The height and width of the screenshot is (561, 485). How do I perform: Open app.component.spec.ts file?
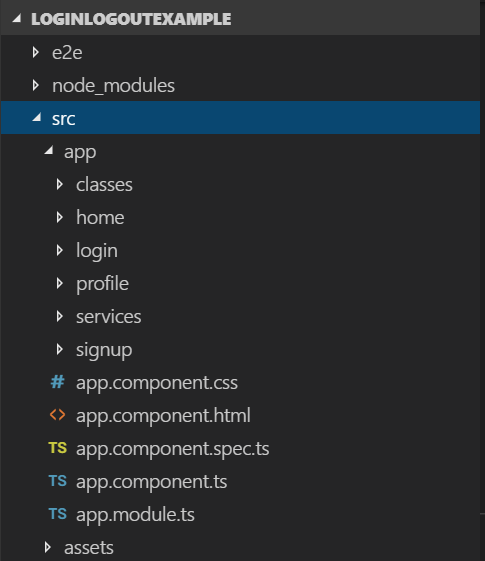172,449
